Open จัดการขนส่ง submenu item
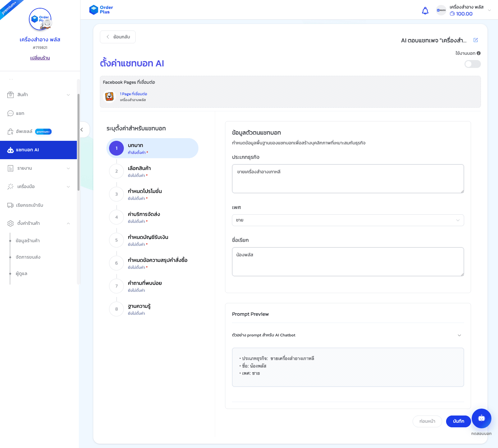498x448 pixels. (x=27, y=257)
